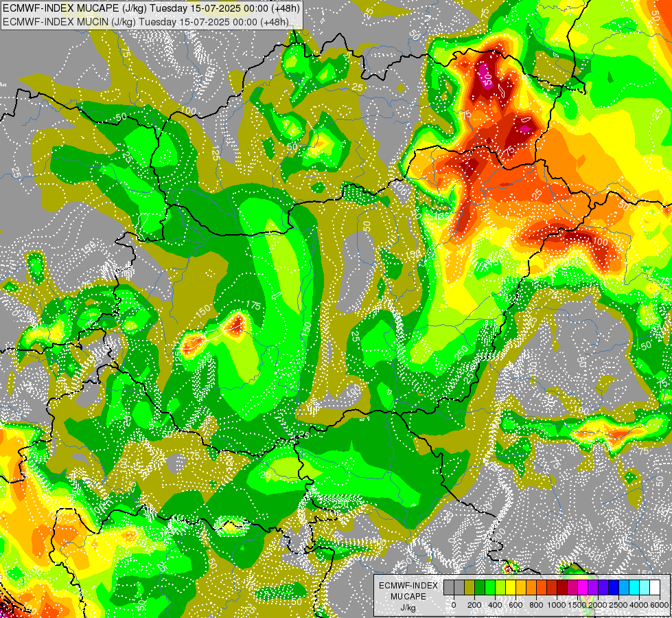Screen dimensions: 672x618
Task: Click the legend value 0
Action: (454, 605)
